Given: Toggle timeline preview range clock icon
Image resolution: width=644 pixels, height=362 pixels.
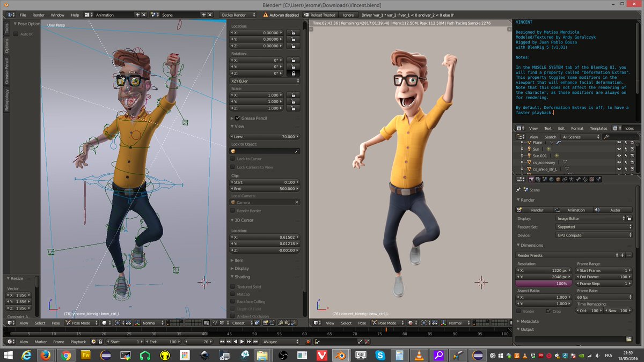Looking at the screenshot, I should point(93,342).
